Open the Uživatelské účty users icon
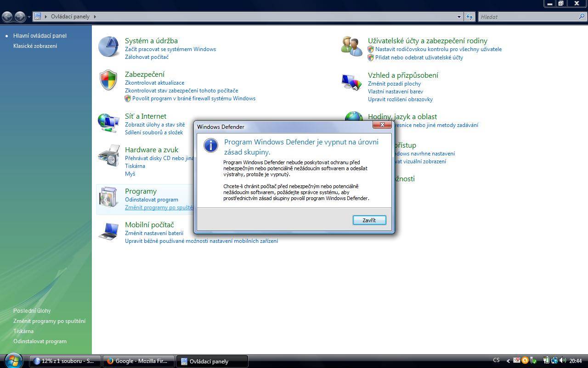This screenshot has height=368, width=588. (352, 46)
